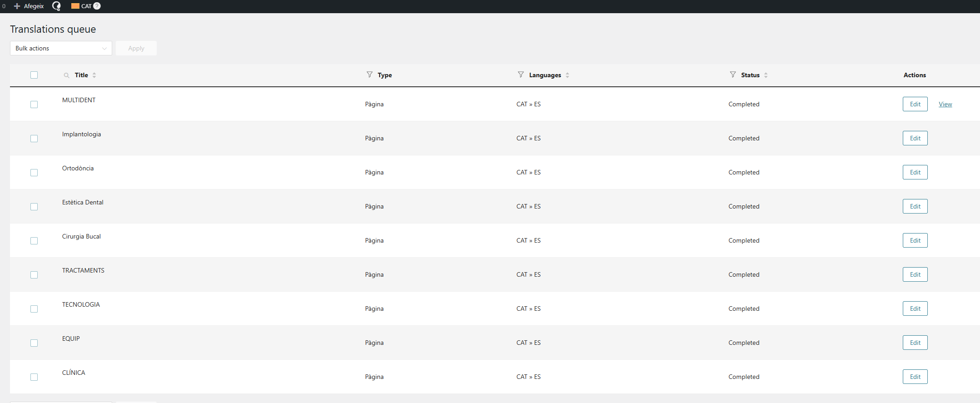Viewport: 980px width, 403px height.
Task: Expand the Bulk actions dropdown
Action: point(61,48)
